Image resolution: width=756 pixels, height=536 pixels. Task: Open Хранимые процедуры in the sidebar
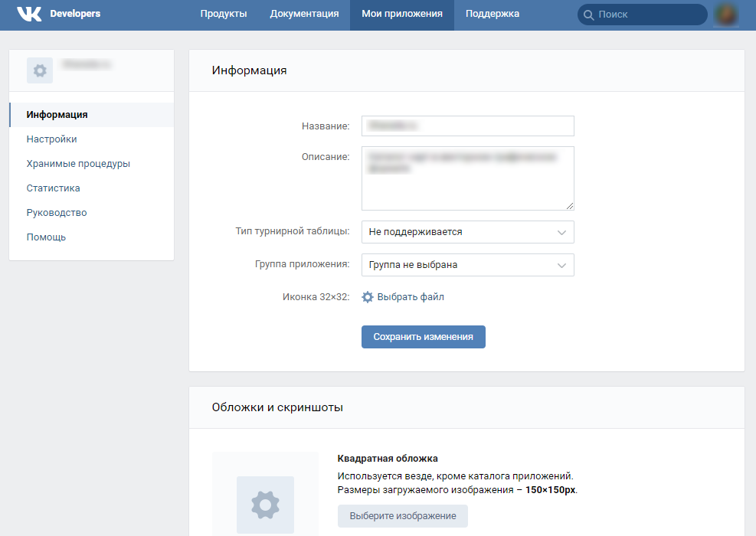tap(78, 164)
